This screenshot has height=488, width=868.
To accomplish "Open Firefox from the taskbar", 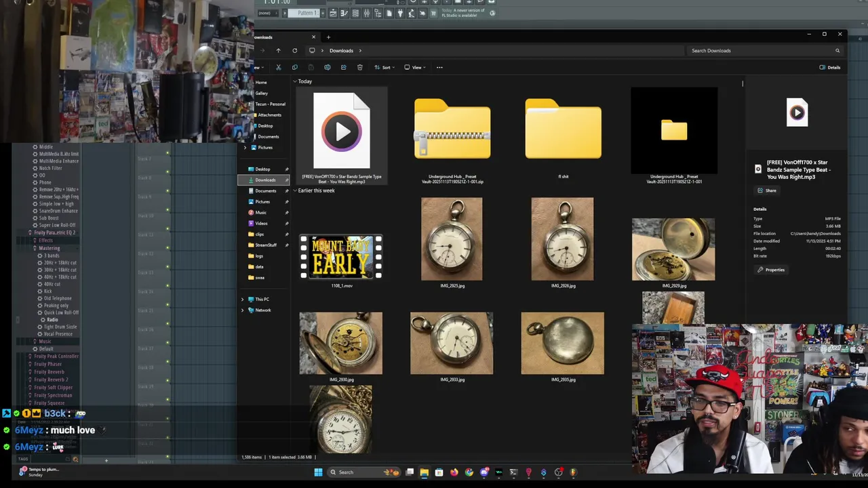I will pyautogui.click(x=454, y=472).
